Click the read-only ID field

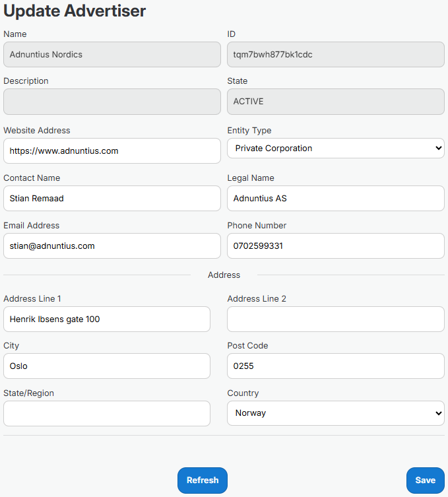[x=335, y=55]
